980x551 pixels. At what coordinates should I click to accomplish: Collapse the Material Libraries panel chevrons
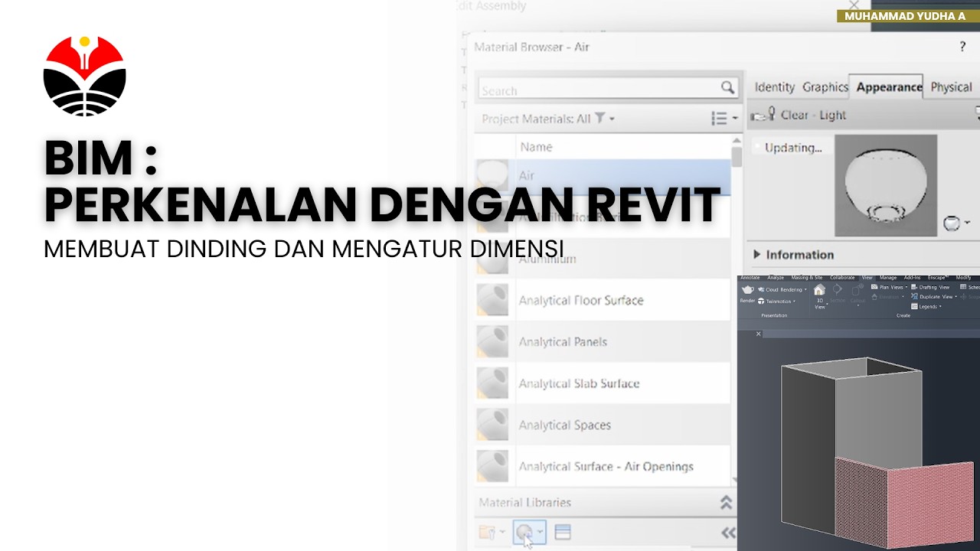pos(726,503)
